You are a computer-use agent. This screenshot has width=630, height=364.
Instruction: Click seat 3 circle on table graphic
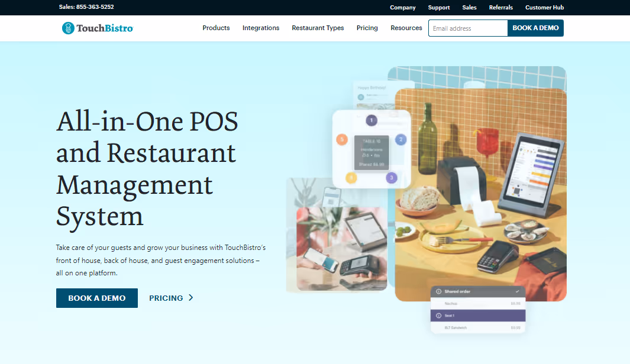click(x=392, y=178)
